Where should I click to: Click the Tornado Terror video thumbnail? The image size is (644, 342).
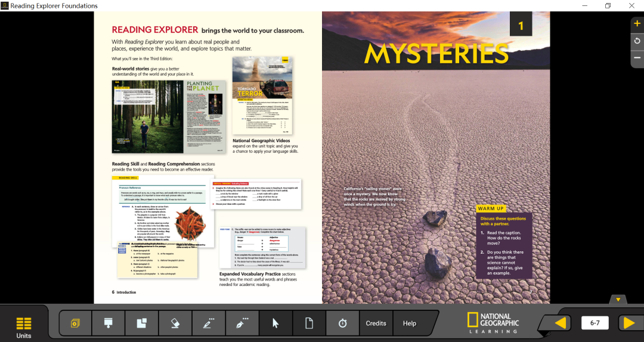[262, 95]
